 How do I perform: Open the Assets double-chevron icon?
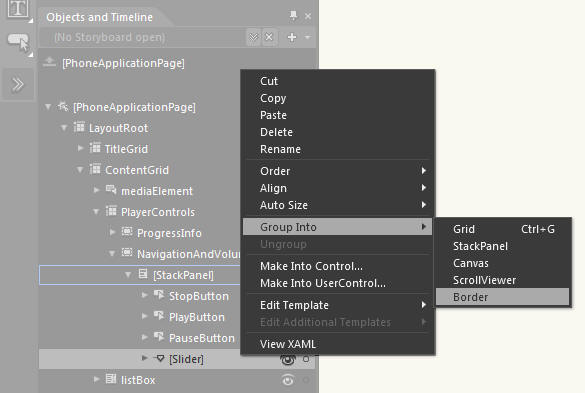point(18,84)
